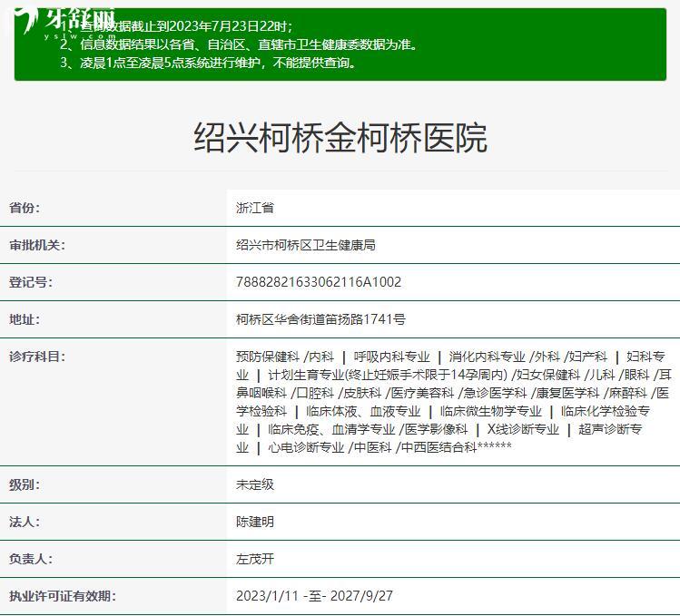Click the 省份 label

tap(25, 208)
